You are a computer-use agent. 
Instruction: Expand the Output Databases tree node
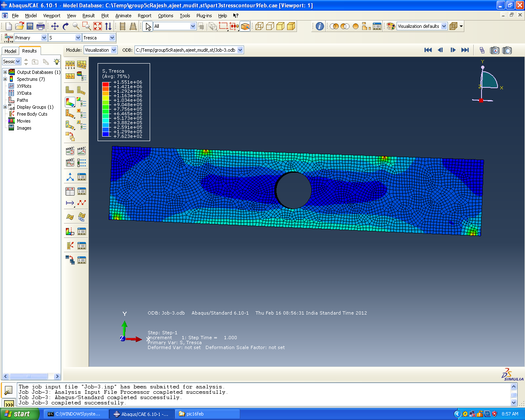(x=5, y=72)
